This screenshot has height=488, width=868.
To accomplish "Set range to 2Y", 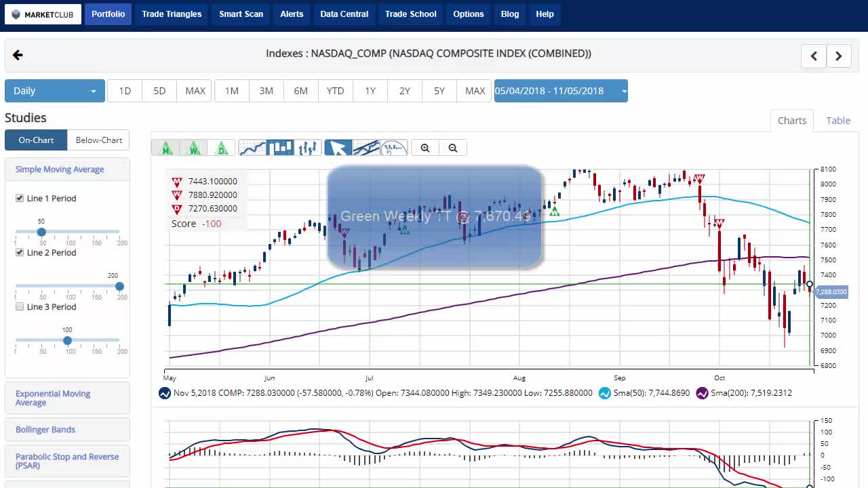I will coord(405,91).
